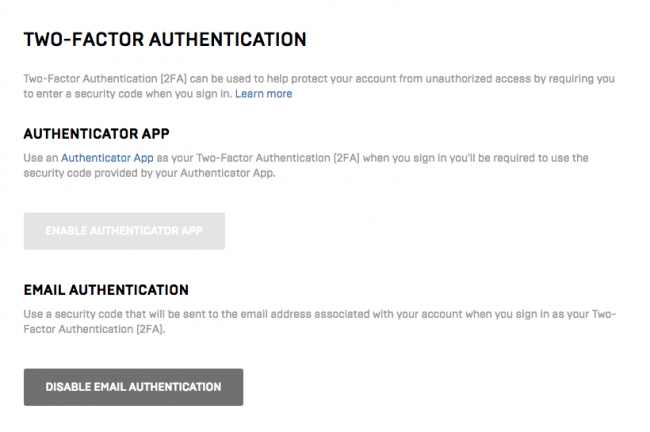Click 'Use a security code that will be sent' text

(x=121, y=314)
